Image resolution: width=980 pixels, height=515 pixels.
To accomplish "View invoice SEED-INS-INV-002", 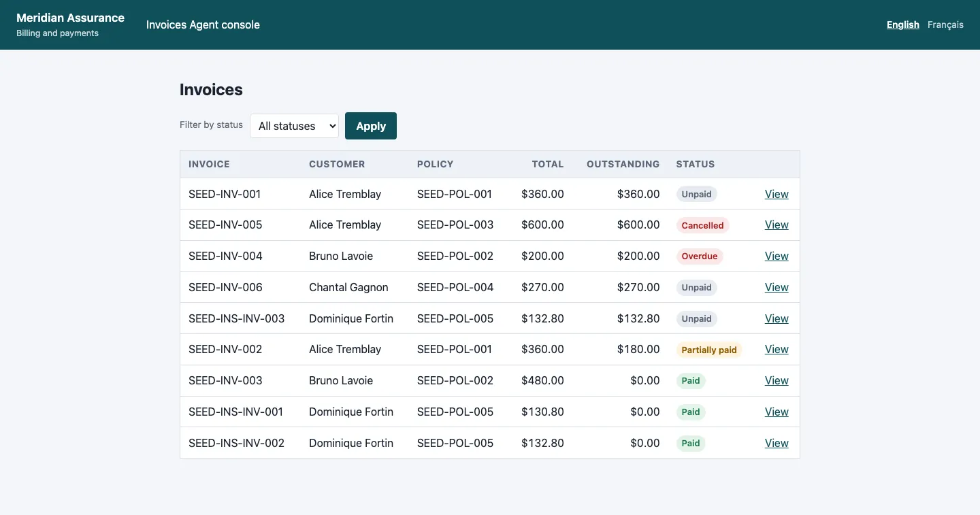I will pyautogui.click(x=777, y=443).
